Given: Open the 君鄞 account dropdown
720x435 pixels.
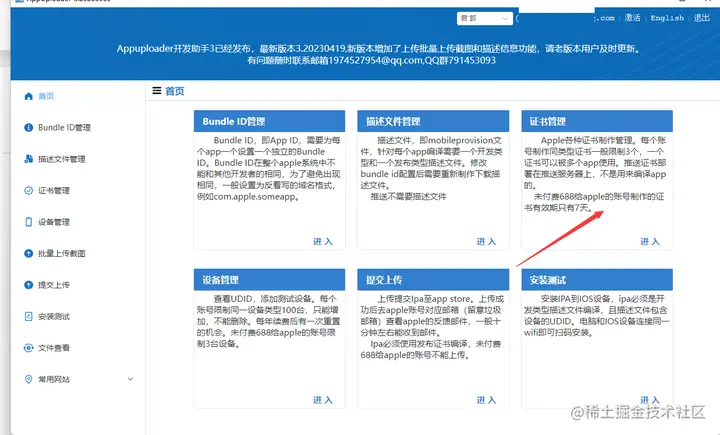Looking at the screenshot, I should click(x=484, y=18).
